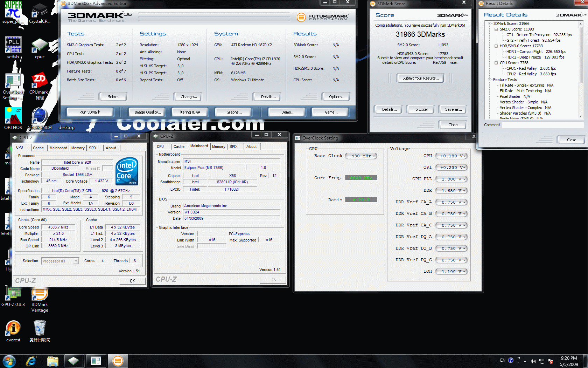The width and height of the screenshot is (588, 368).
Task: Open Memory tab in right CPU-Z window
Action: coord(218,146)
